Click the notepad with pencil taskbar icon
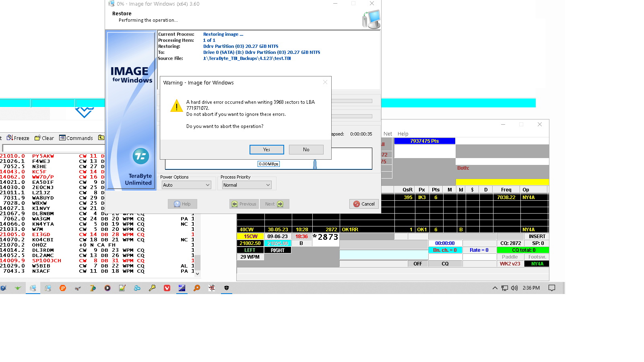Image resolution: width=644 pixels, height=362 pixels. pyautogui.click(x=122, y=288)
